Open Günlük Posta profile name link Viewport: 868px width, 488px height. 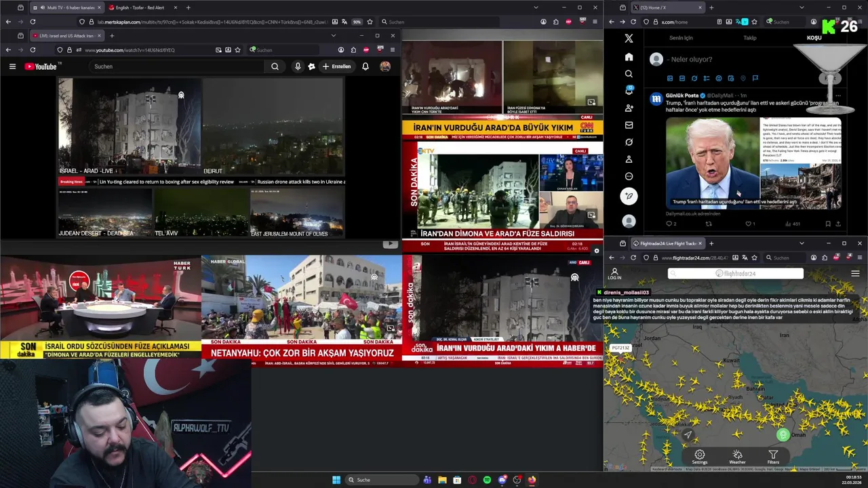pyautogui.click(x=682, y=96)
